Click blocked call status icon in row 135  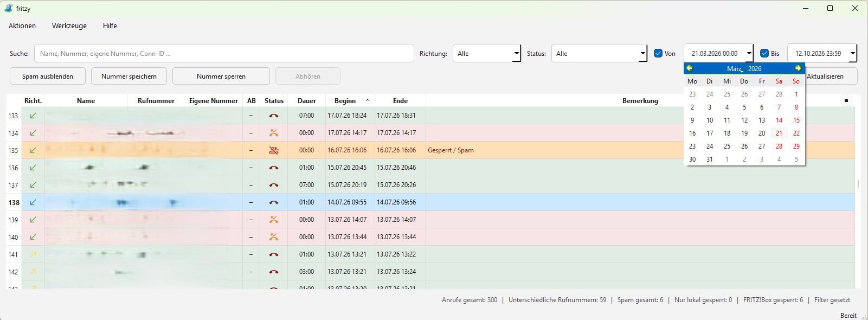pyautogui.click(x=274, y=150)
